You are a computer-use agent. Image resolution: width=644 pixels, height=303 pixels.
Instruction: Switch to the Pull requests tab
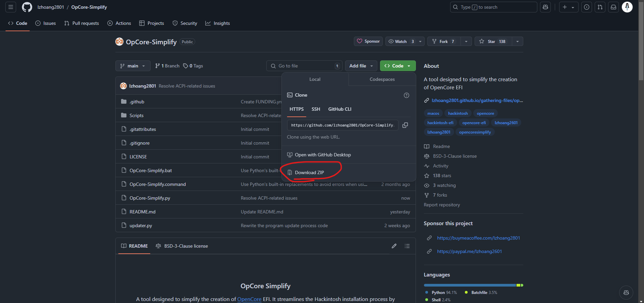point(82,23)
